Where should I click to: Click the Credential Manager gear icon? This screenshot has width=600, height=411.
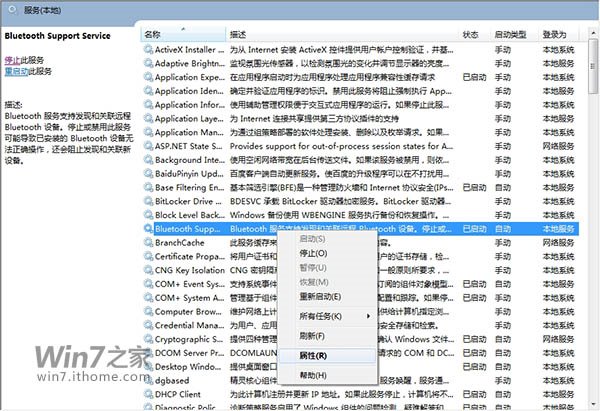(148, 325)
